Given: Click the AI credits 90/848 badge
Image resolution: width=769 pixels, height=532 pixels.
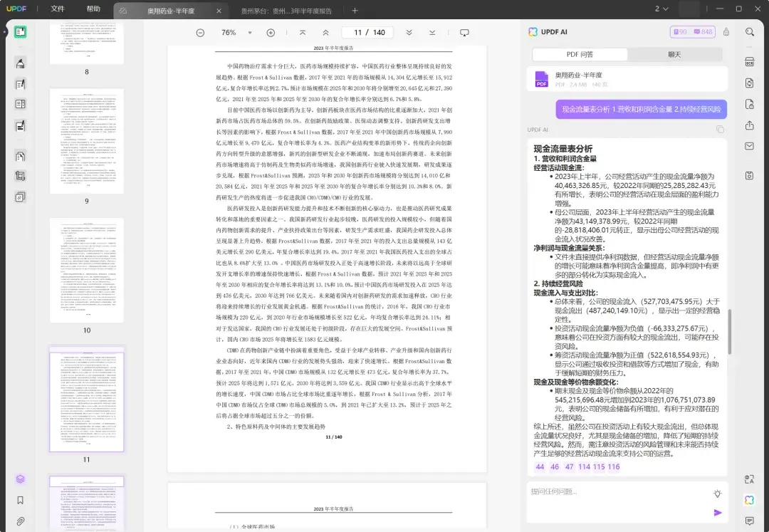Looking at the screenshot, I should pos(693,32).
